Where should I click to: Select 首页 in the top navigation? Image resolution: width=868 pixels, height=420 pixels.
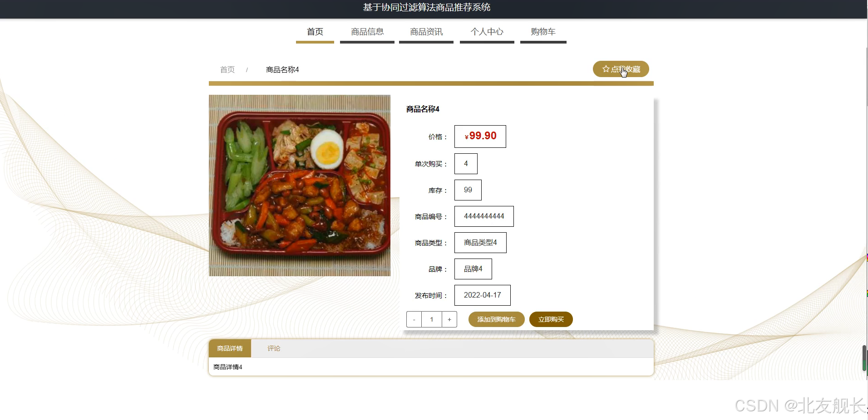pos(315,32)
